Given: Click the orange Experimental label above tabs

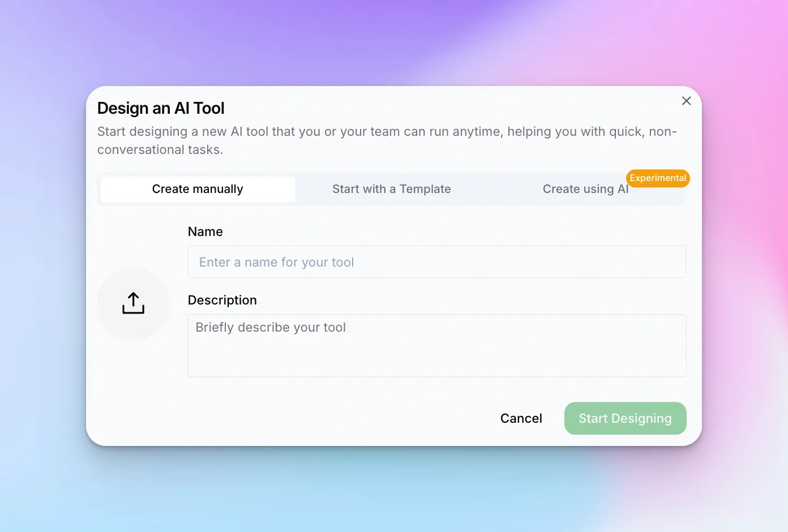Looking at the screenshot, I should point(658,178).
